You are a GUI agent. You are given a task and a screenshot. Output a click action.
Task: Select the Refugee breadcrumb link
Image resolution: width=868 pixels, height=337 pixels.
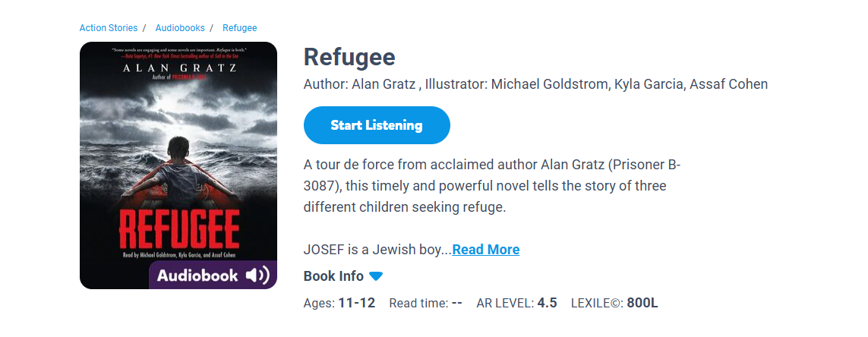point(240,28)
